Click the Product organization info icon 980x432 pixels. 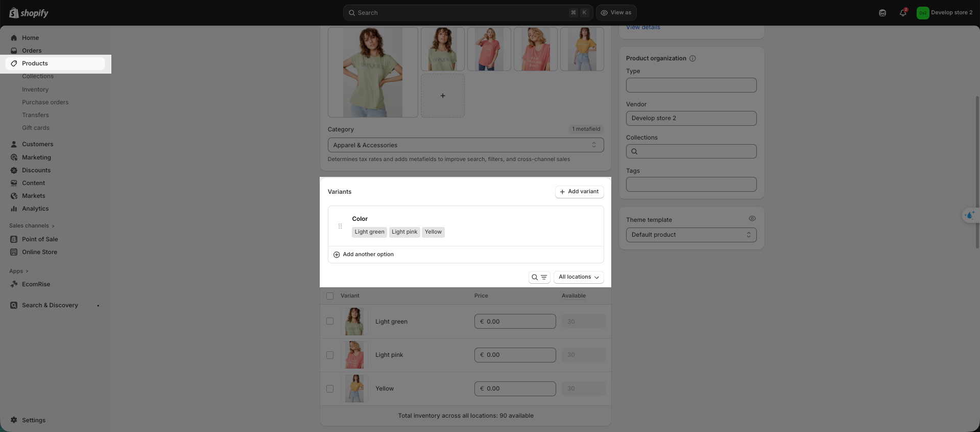(692, 58)
